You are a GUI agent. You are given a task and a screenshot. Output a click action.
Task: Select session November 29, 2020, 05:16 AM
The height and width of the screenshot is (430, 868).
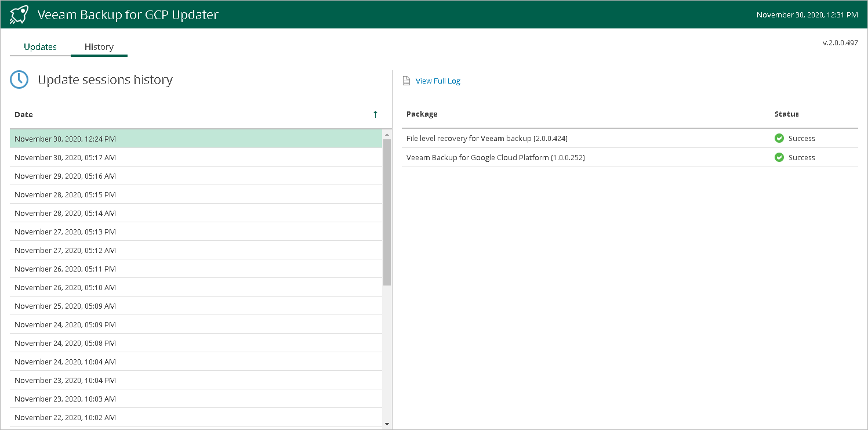coord(196,176)
